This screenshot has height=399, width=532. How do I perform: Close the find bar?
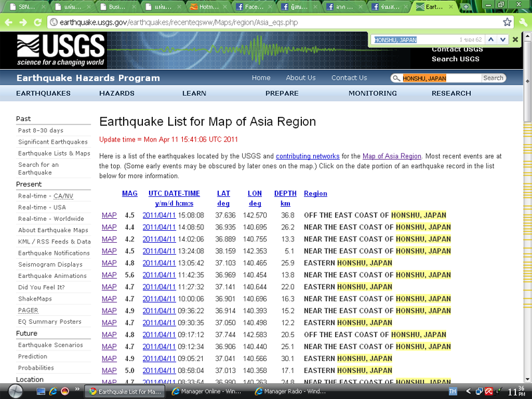point(515,40)
